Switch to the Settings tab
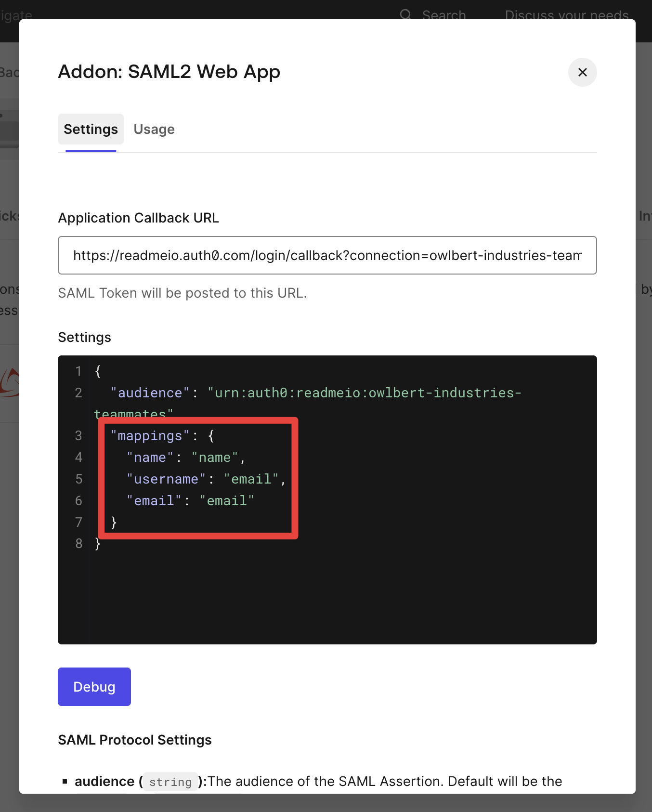This screenshot has width=652, height=812. point(91,129)
